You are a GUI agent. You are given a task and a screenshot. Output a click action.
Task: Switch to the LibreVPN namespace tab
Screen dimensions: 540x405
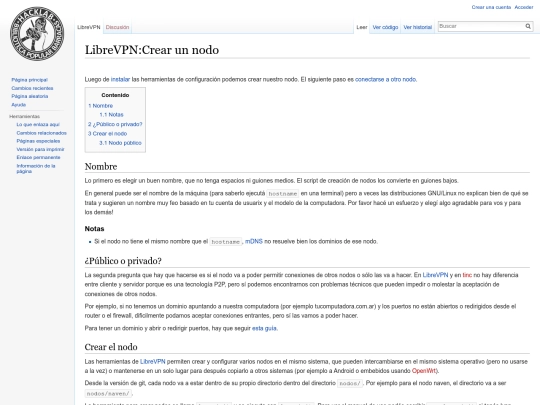(89, 27)
